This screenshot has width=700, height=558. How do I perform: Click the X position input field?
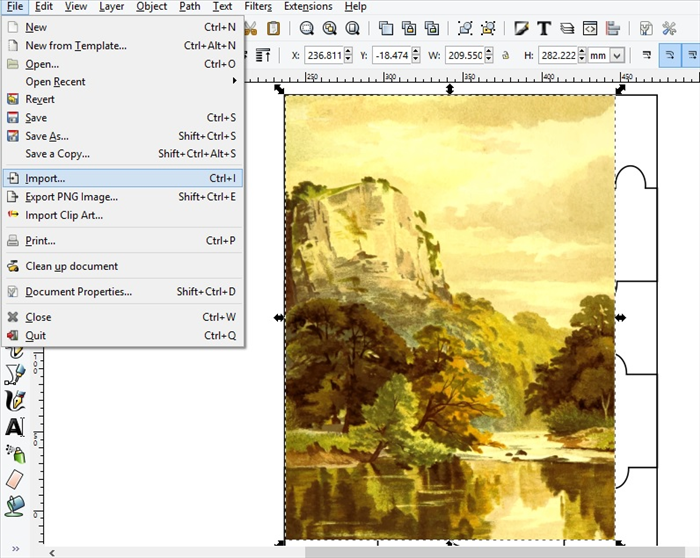(325, 55)
